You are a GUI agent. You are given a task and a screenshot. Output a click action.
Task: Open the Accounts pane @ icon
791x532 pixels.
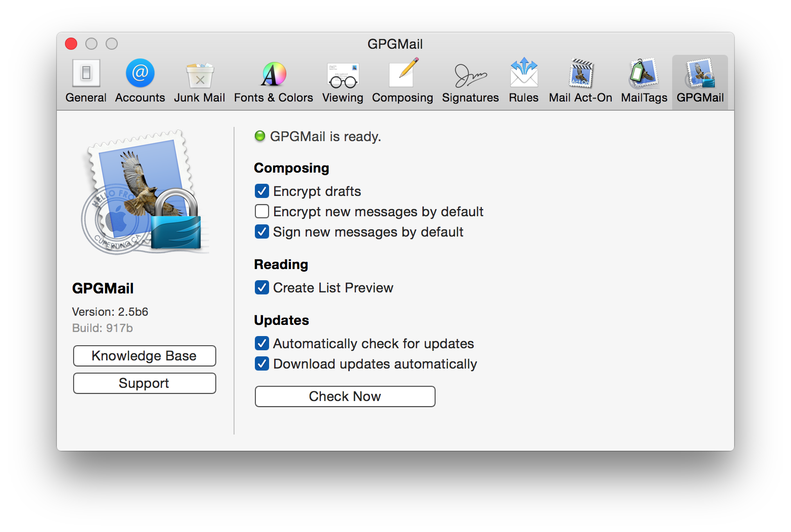point(140,74)
